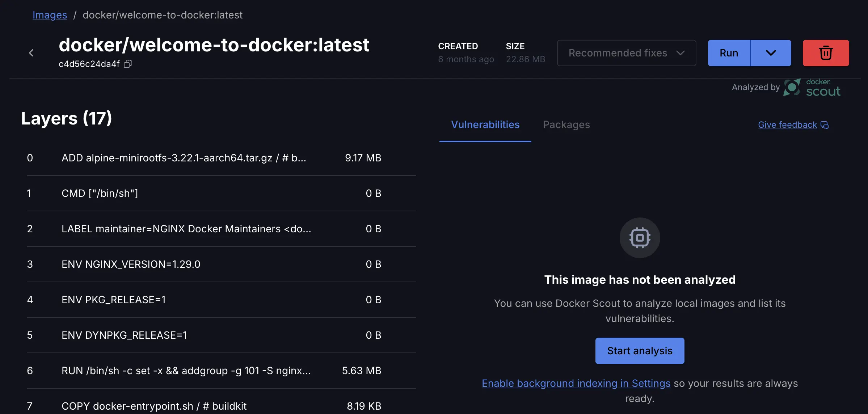Open the Images breadcrumb link
The image size is (868, 414).
[50, 15]
